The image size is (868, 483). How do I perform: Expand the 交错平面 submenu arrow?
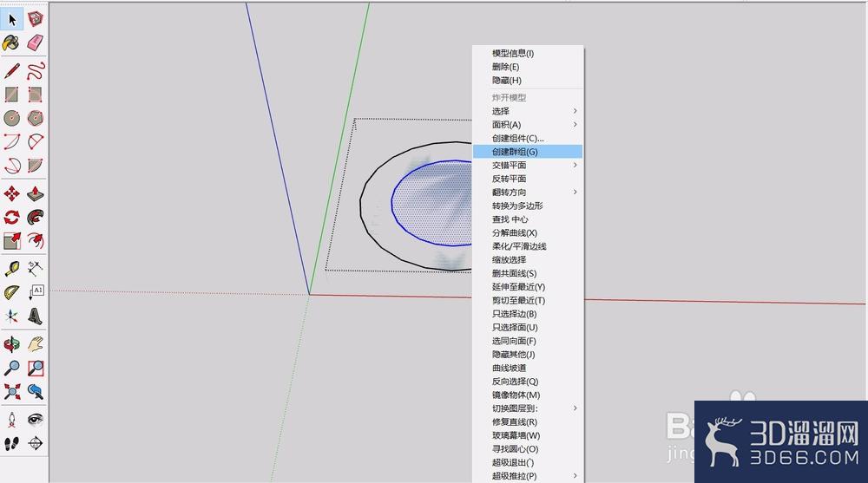click(x=575, y=165)
